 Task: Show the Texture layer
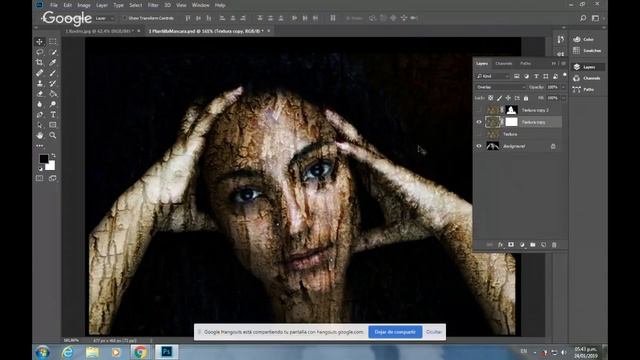479,134
